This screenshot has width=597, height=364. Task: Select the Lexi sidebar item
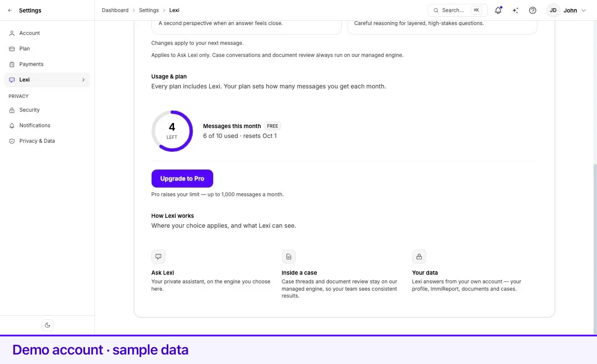47,80
